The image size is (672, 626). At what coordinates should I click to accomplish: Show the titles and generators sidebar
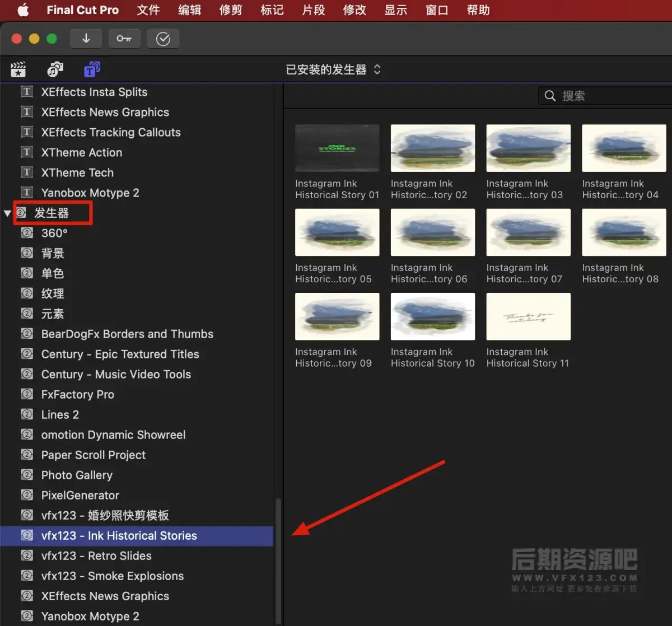pos(92,69)
